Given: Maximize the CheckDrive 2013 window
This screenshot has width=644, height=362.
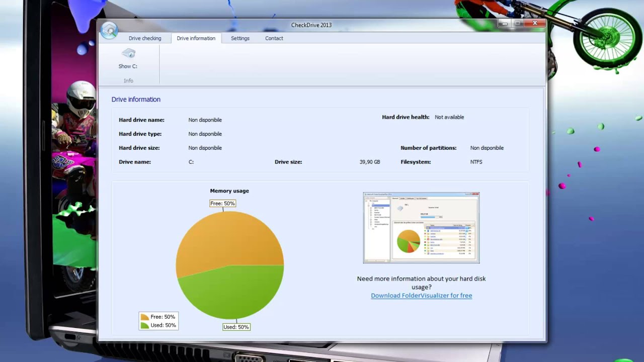Looking at the screenshot, I should (517, 23).
